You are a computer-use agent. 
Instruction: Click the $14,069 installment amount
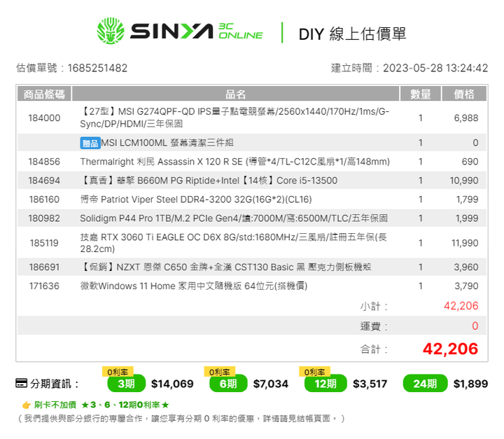click(172, 384)
